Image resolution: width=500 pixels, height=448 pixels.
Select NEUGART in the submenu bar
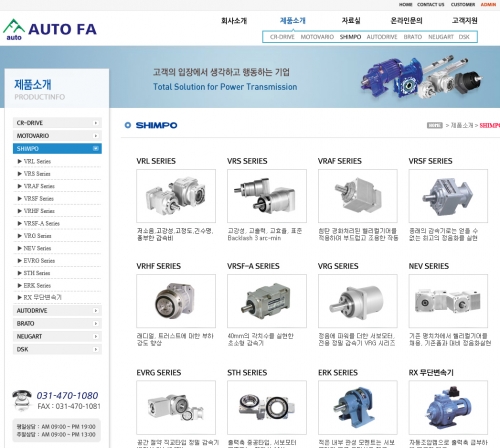tap(441, 37)
